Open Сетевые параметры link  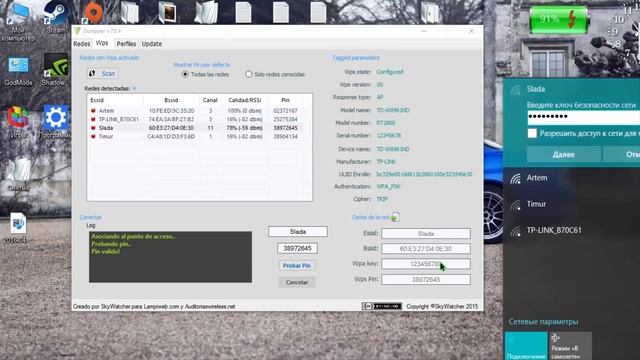543,322
